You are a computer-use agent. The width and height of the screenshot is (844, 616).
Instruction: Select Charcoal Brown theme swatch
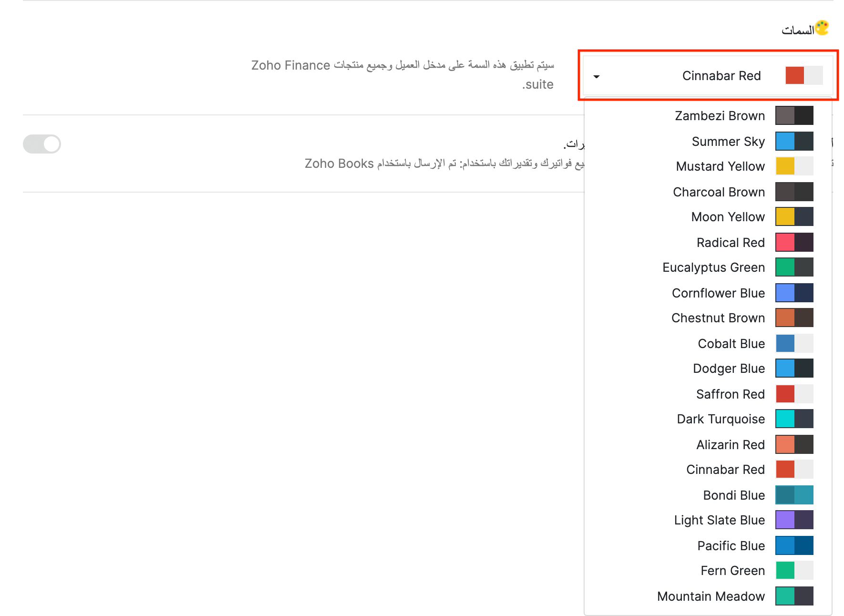794,192
